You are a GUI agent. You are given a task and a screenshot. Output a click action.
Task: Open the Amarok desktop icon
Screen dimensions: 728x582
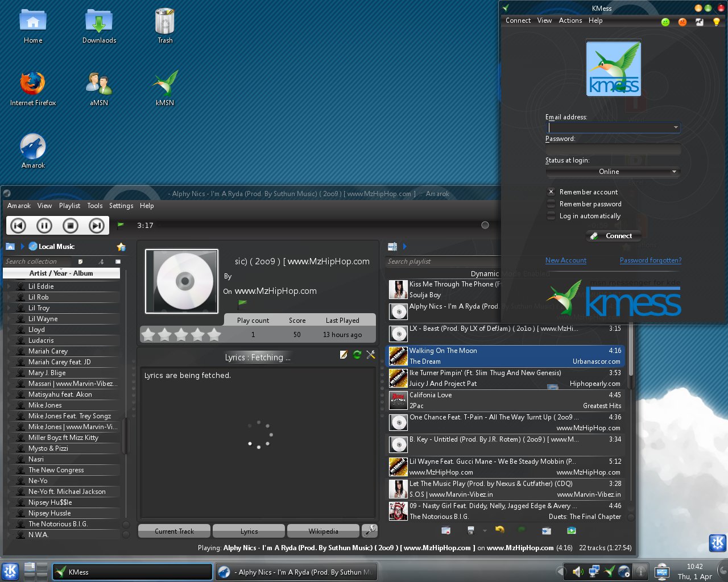(33, 151)
